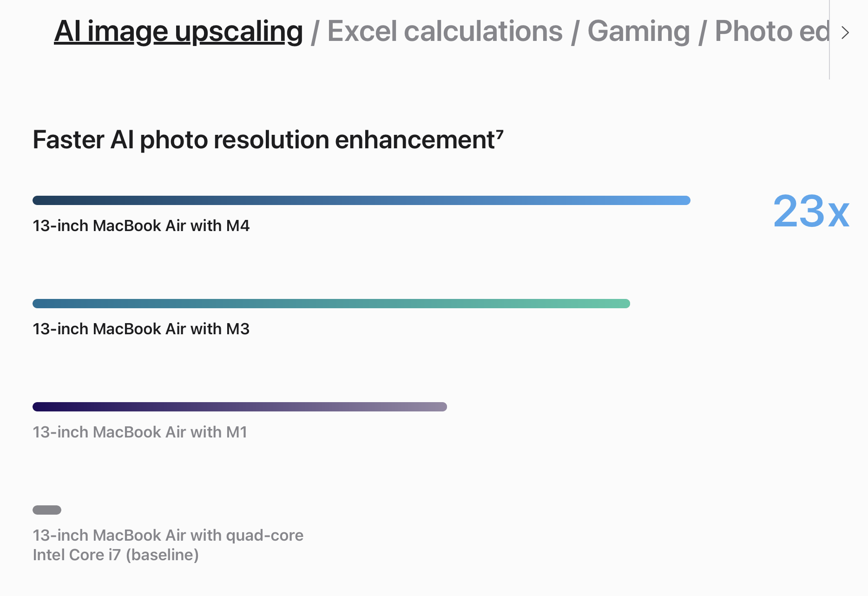Click the quad-core Intel Core i7 baseline label
Screen dimensions: 868x596
point(168,545)
